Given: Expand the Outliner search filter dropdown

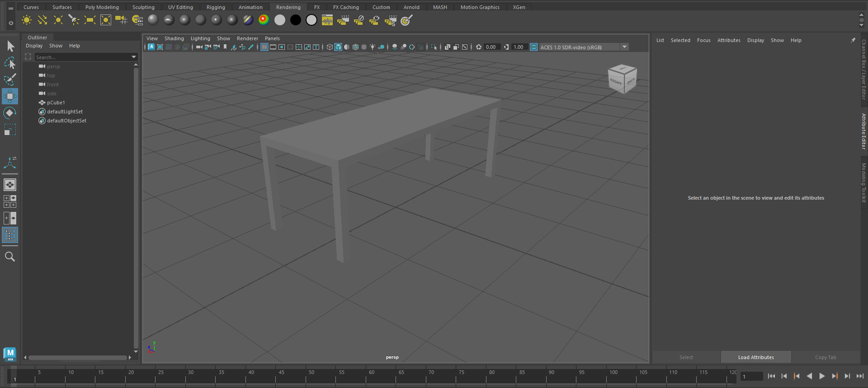Looking at the screenshot, I should tap(134, 57).
